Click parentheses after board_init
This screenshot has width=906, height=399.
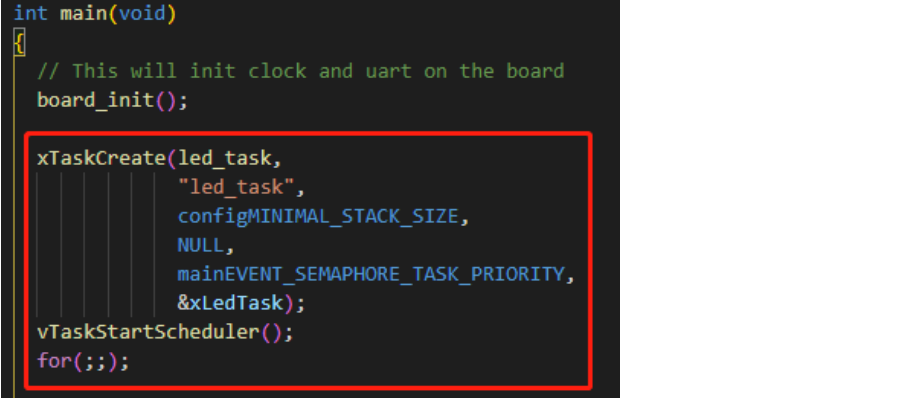coord(165,100)
